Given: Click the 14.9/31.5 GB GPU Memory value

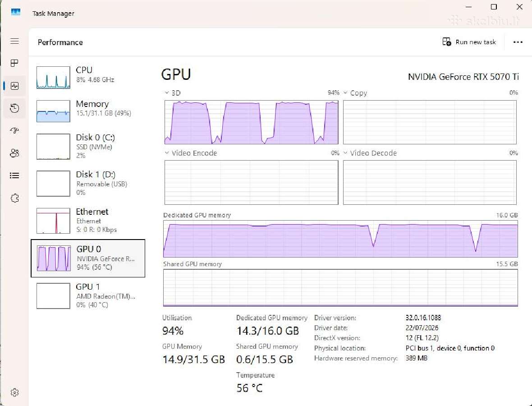Looking at the screenshot, I should pos(194,360).
